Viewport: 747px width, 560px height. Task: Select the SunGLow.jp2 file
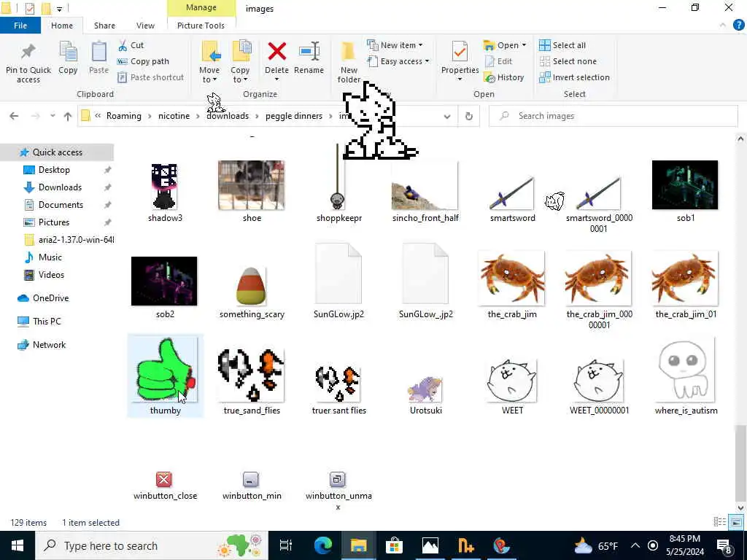338,281
